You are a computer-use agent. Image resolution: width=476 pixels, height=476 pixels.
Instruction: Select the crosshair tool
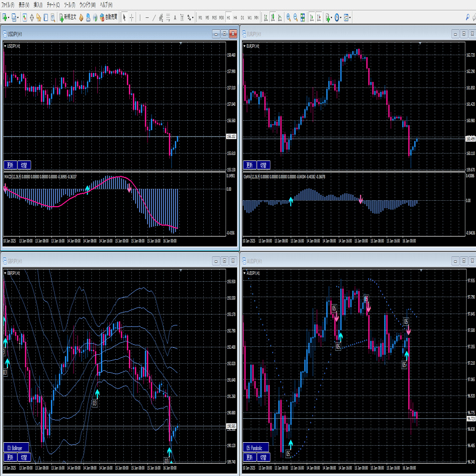(132, 17)
